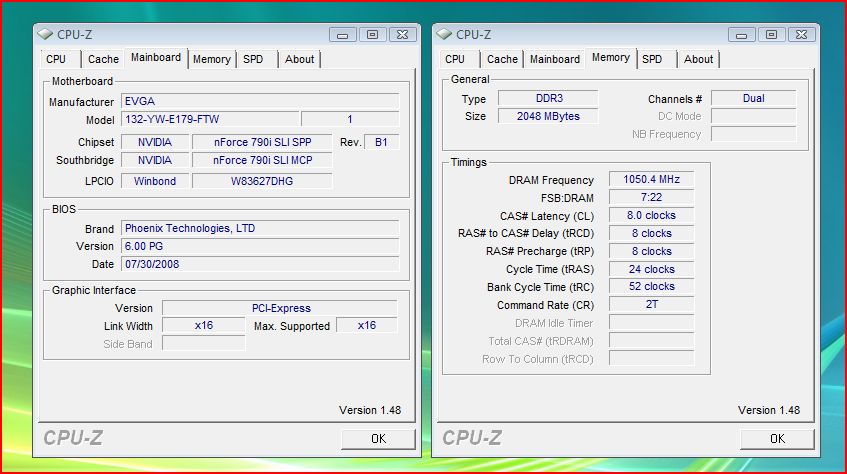Open the CPU tab in the right CPU-Z window

pyautogui.click(x=459, y=59)
